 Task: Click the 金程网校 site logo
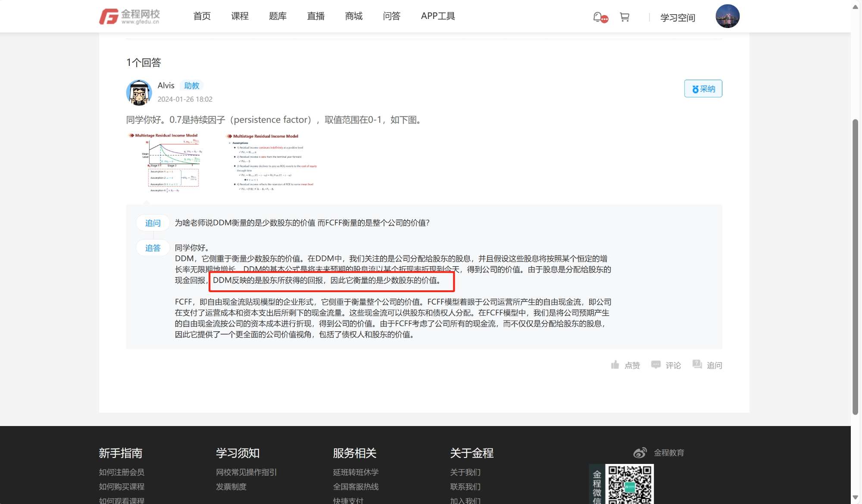tap(129, 16)
